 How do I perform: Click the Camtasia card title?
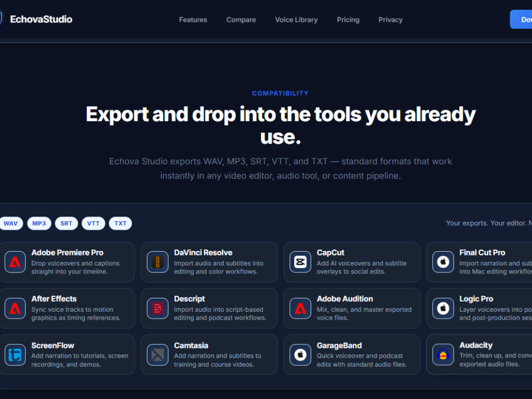coord(191,345)
